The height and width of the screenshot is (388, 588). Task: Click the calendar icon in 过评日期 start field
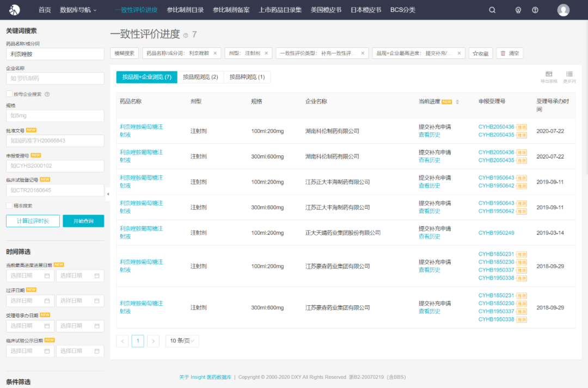[47, 301]
